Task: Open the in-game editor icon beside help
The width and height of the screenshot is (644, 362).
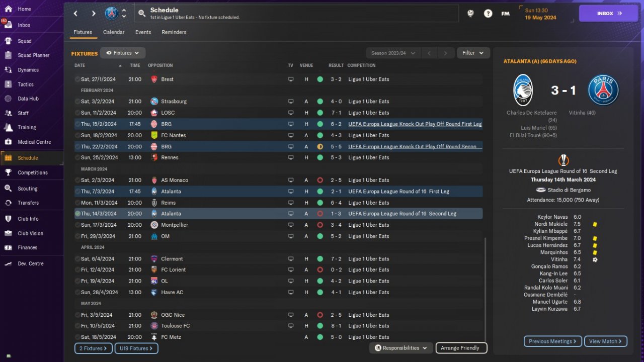Action: click(x=470, y=14)
